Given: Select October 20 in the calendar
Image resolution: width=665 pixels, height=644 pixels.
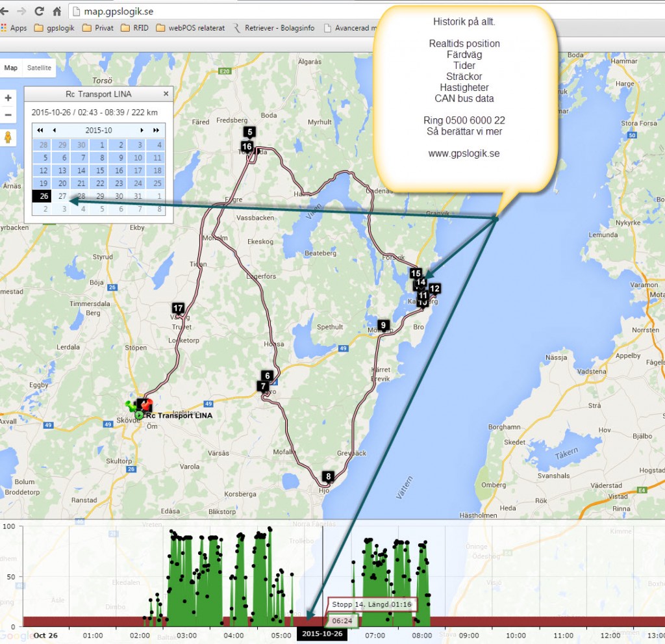Looking at the screenshot, I should (x=62, y=183).
